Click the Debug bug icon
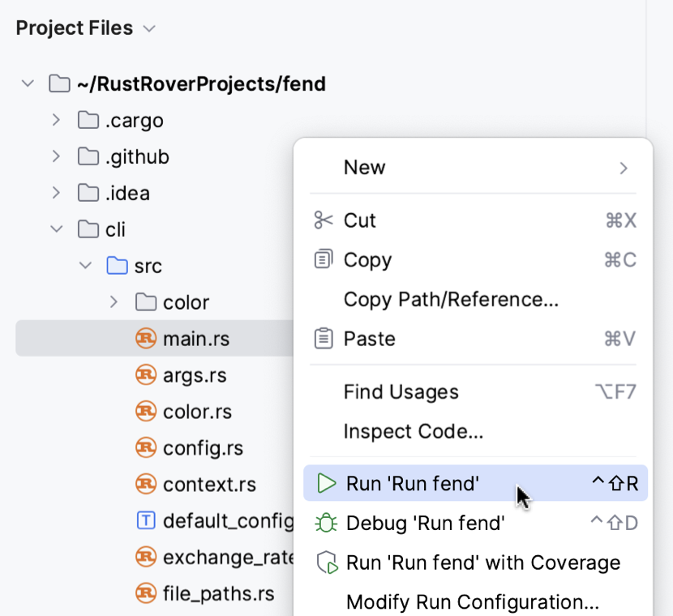This screenshot has width=673, height=616. click(x=326, y=523)
